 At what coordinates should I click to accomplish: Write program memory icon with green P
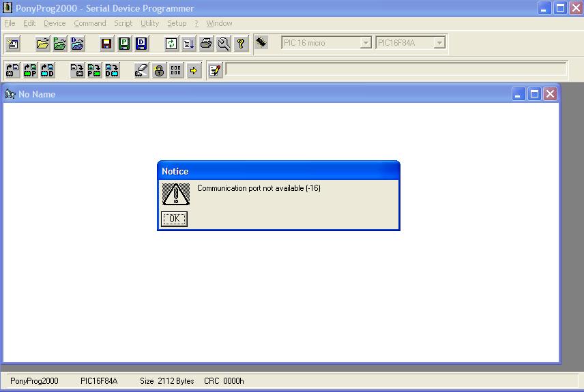coord(94,70)
